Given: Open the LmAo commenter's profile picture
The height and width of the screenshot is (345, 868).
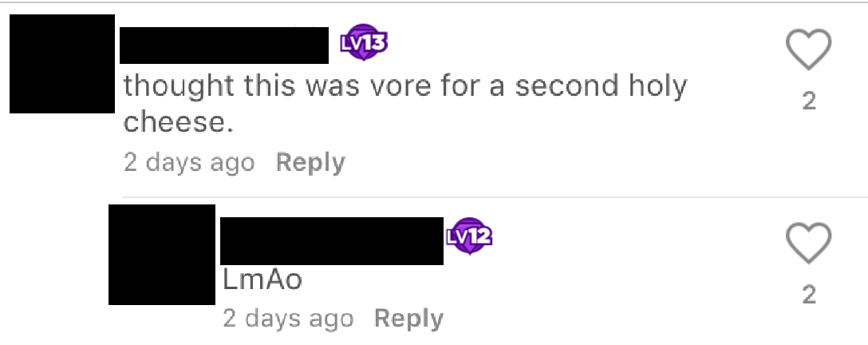Looking at the screenshot, I should pyautogui.click(x=162, y=254).
